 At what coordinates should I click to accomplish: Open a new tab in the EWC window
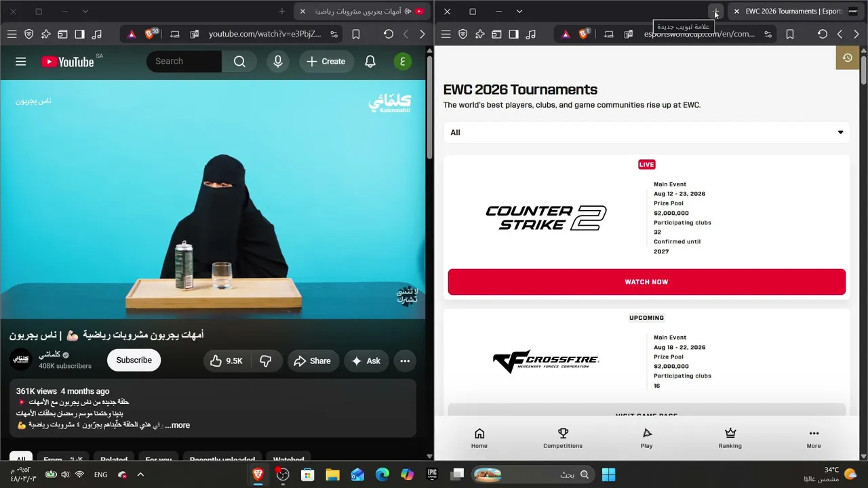[716, 12]
